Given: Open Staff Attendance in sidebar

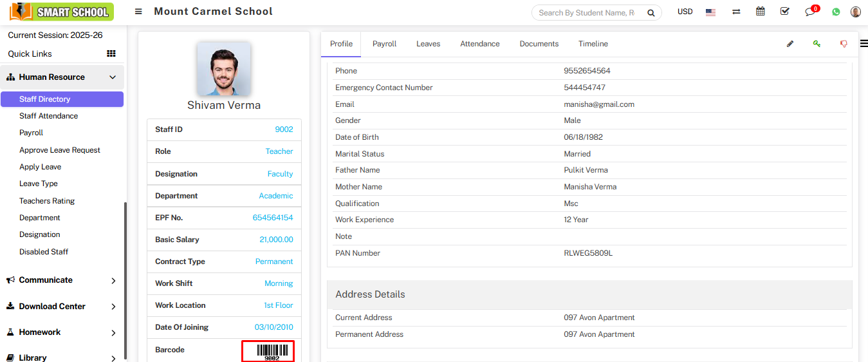Looking at the screenshot, I should click(48, 116).
